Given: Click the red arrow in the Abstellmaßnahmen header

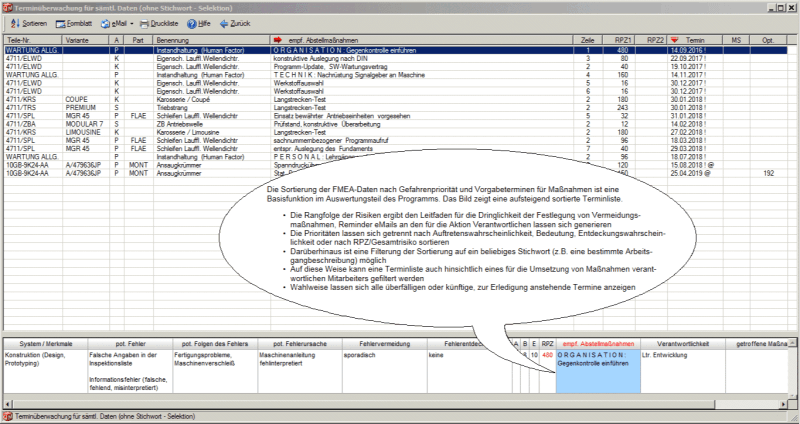Looking at the screenshot, I should [276, 39].
